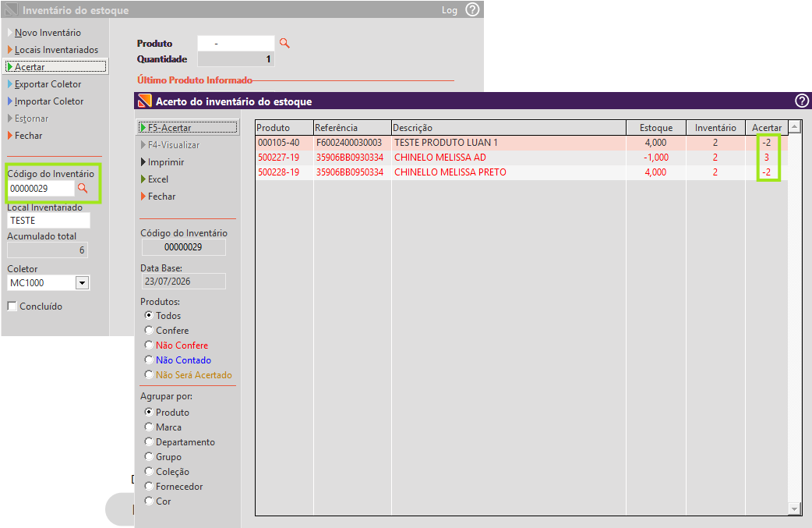Select Exportar Coletor option
The image size is (812, 528).
(48, 84)
